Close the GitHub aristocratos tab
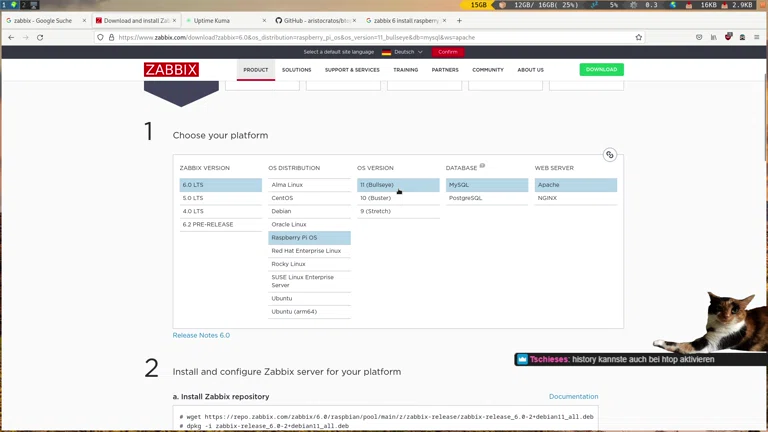This screenshot has height=432, width=768. [355, 21]
